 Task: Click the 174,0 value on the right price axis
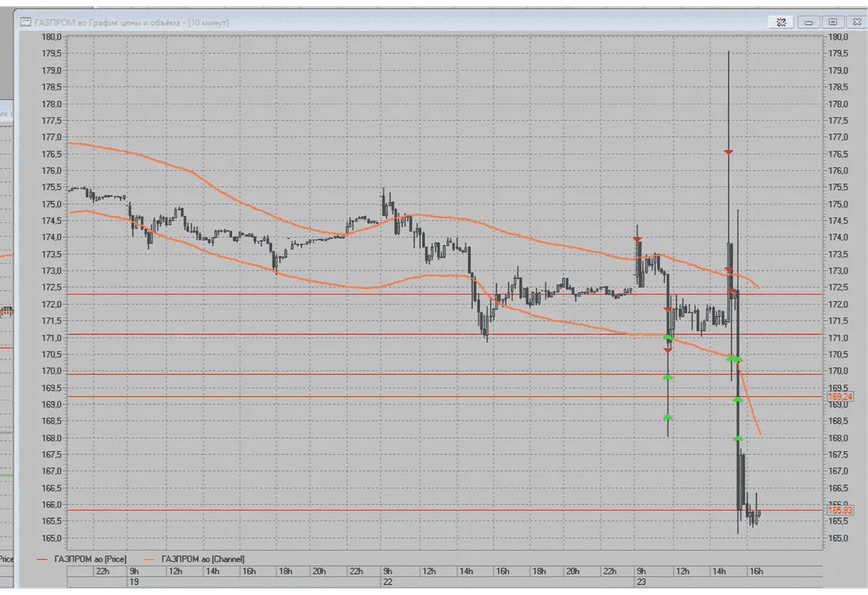pos(838,237)
